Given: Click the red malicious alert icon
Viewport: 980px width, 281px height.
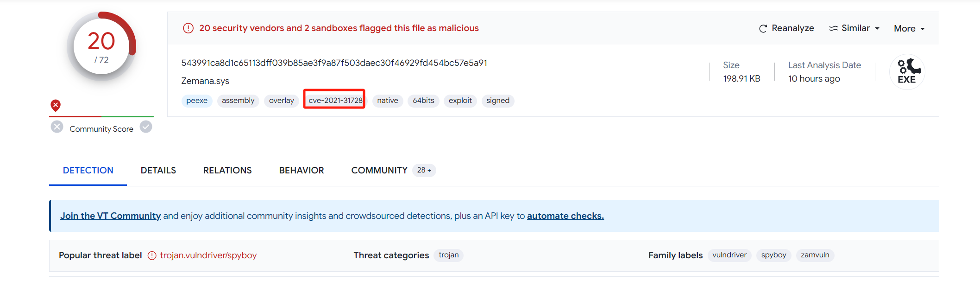Looking at the screenshot, I should point(188,28).
